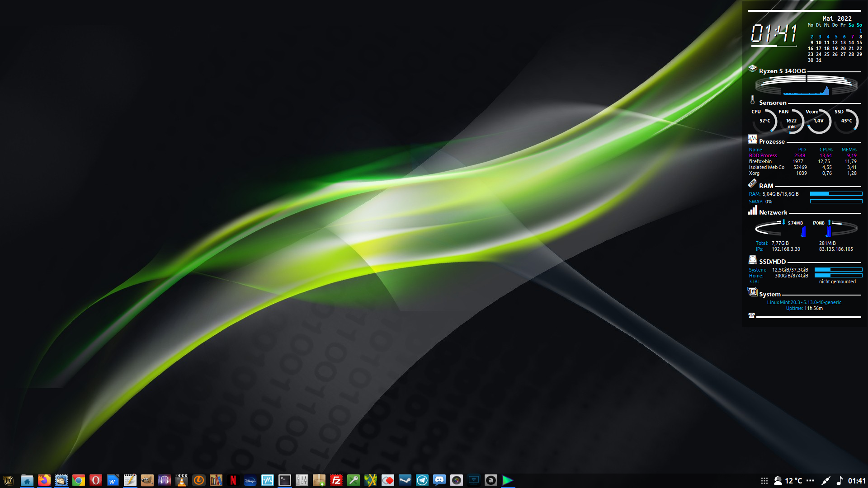Open the 12 °C weather applet
The image size is (868, 488).
pyautogui.click(x=789, y=480)
